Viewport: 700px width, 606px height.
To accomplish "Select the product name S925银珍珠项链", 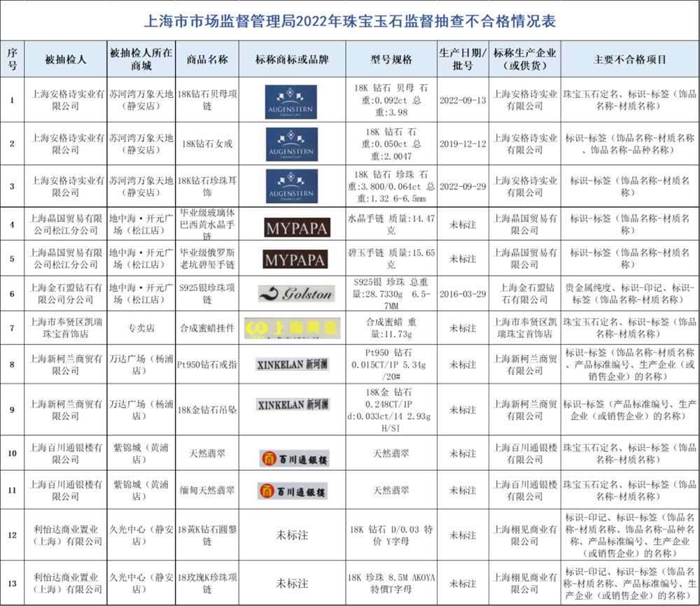I will (x=207, y=294).
